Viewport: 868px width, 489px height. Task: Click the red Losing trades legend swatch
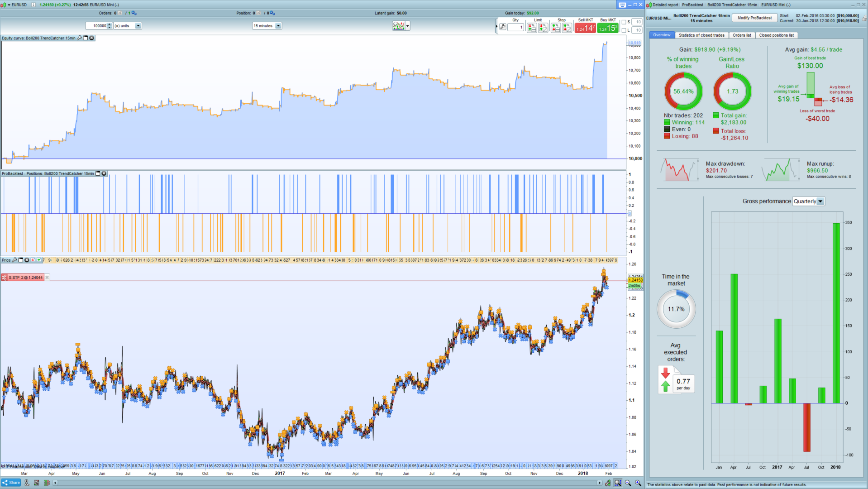coord(667,136)
